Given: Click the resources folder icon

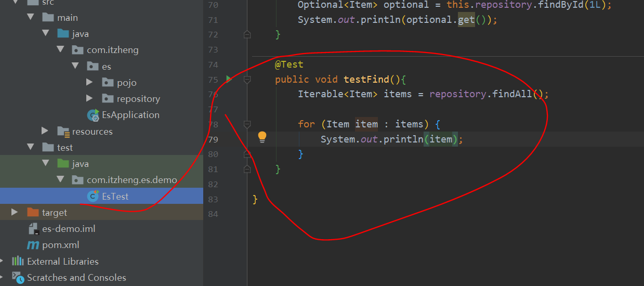Looking at the screenshot, I should point(63,131).
